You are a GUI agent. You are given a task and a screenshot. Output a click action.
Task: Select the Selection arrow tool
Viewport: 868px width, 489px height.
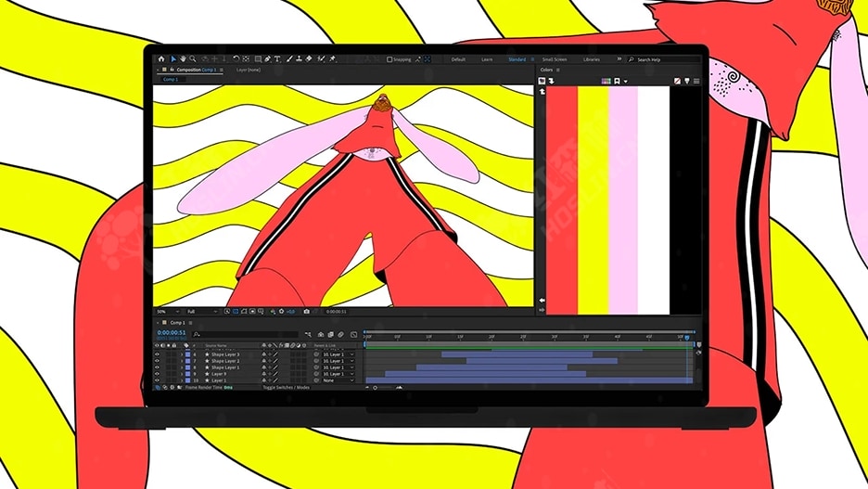pyautogui.click(x=173, y=59)
